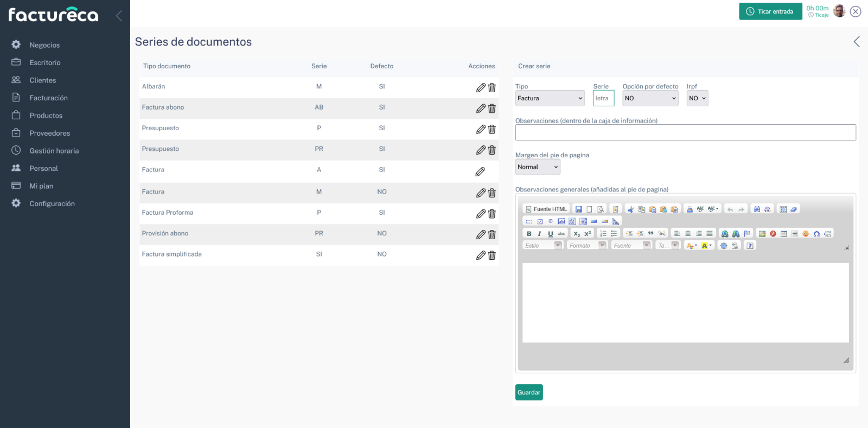Image resolution: width=868 pixels, height=428 pixels.
Task: Insert a table in the editor
Action: coord(784,234)
